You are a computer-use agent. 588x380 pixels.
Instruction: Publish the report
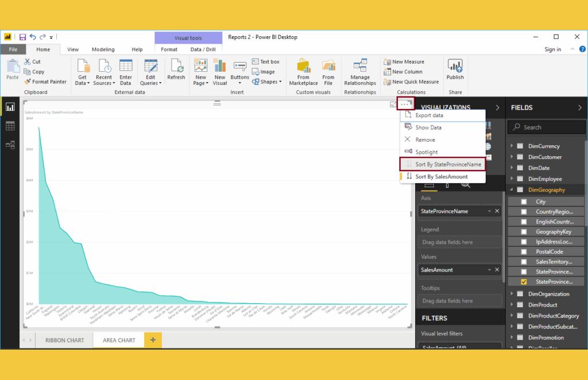pyautogui.click(x=455, y=69)
